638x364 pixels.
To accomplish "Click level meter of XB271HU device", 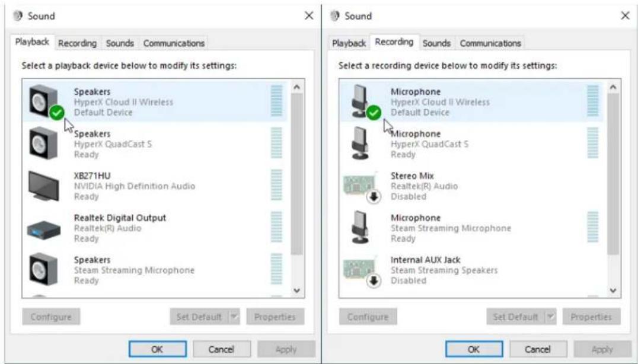I will coord(277,185).
